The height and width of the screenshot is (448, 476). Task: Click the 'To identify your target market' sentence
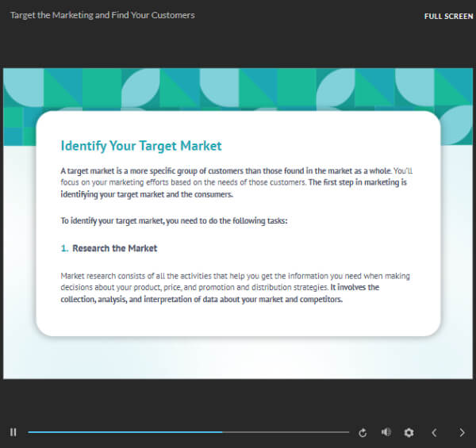click(173, 220)
